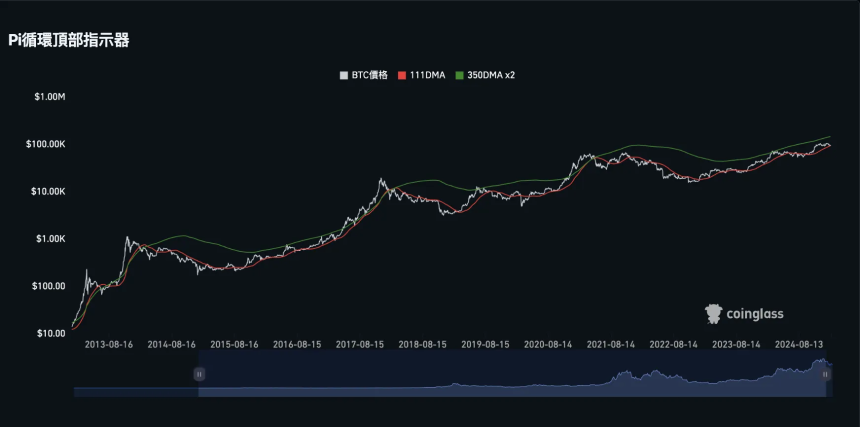The width and height of the screenshot is (860, 427).
Task: Click the 2013-08-16 date axis label
Action: tap(109, 345)
